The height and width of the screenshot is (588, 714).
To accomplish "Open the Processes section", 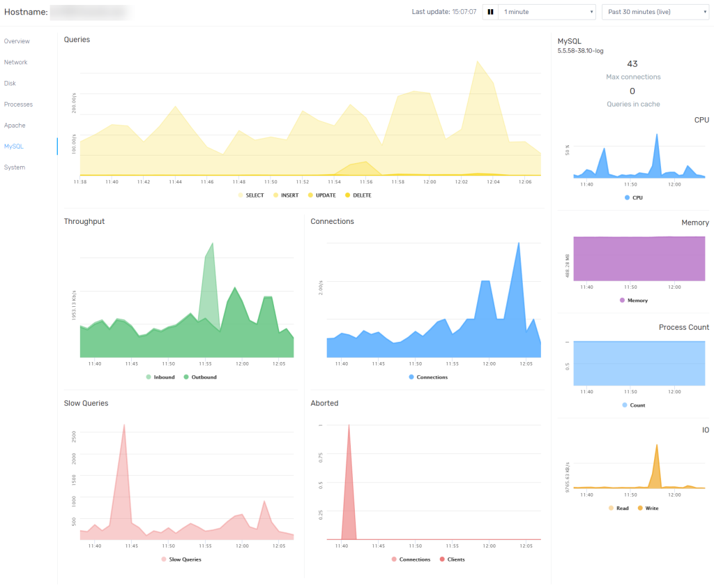I will tap(18, 105).
